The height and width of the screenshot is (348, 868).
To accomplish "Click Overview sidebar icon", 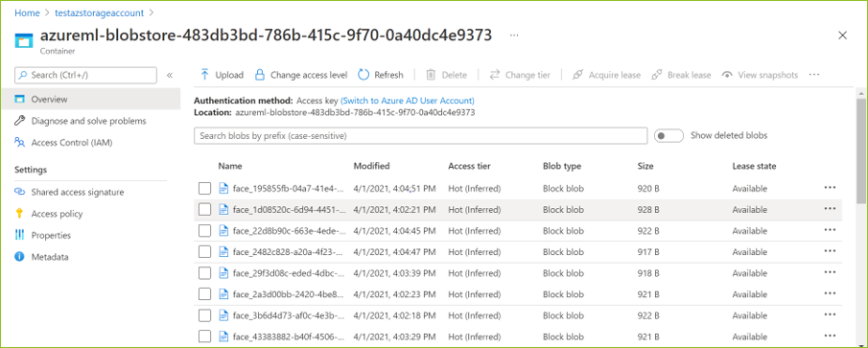I will 20,100.
